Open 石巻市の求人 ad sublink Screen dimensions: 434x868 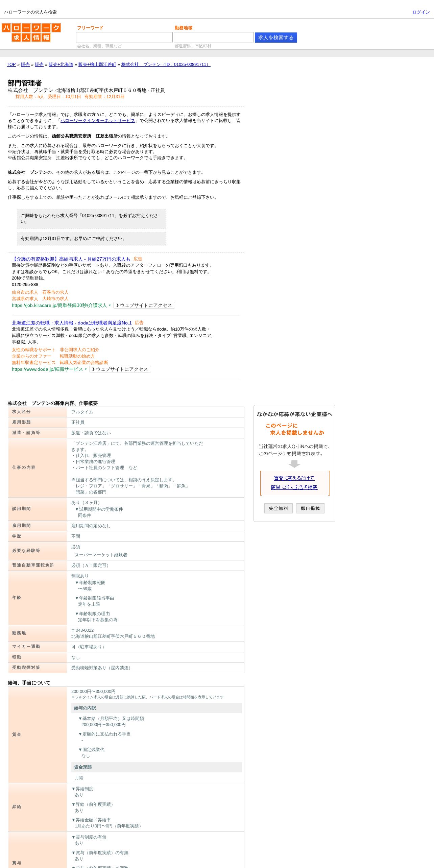(x=55, y=292)
